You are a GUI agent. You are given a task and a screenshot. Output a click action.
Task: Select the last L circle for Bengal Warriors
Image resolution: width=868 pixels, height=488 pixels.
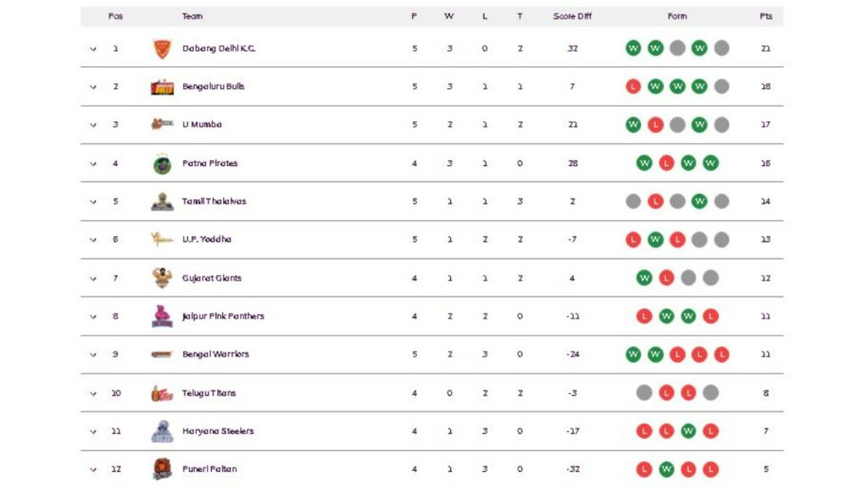[721, 354]
